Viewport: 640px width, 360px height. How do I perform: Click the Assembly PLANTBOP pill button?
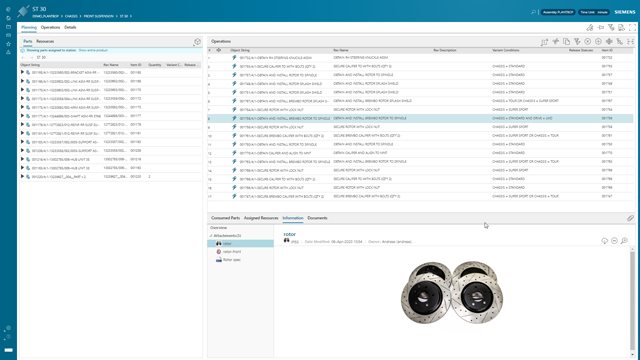coord(558,12)
